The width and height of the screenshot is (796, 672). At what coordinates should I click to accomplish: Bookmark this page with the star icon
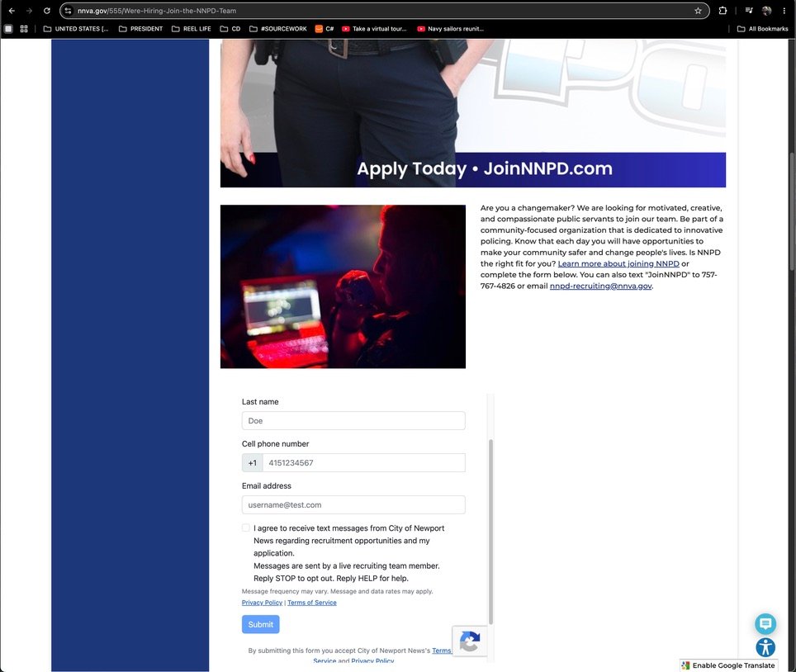point(698,11)
